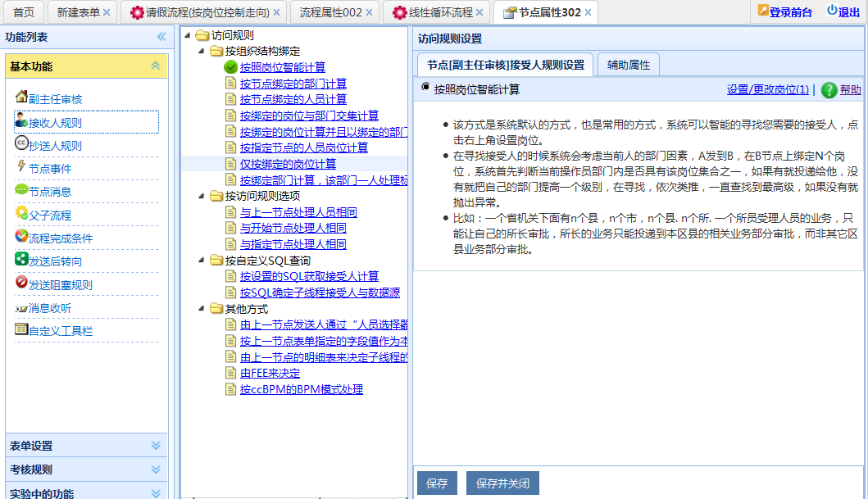Image resolution: width=868 pixels, height=499 pixels.
Task: Close the 新建表单 tab
Action: [107, 12]
